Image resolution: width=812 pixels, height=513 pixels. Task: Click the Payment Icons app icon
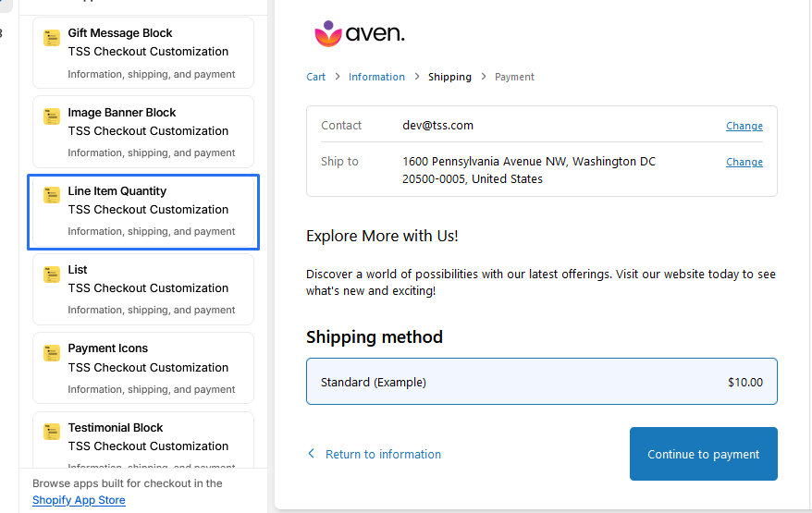click(x=52, y=353)
